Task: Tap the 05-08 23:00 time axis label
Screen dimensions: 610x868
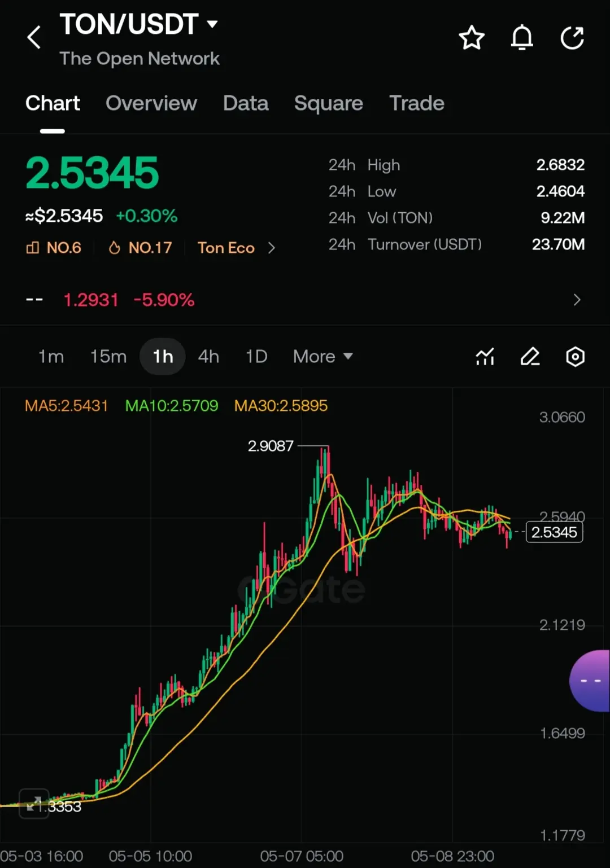Action: 452,856
